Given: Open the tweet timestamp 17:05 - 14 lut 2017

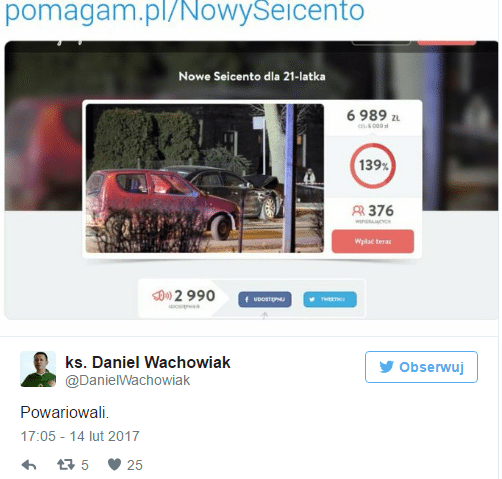Looking at the screenshot, I should (80, 436).
